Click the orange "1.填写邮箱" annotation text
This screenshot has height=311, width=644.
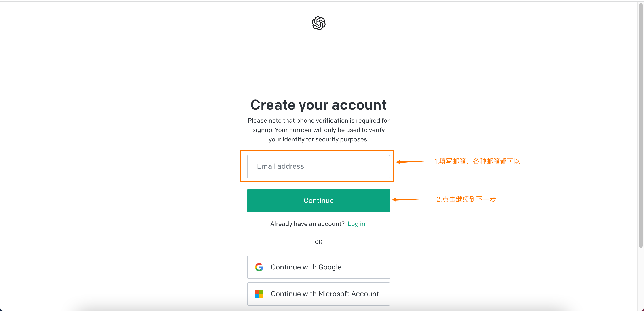pyautogui.click(x=477, y=161)
